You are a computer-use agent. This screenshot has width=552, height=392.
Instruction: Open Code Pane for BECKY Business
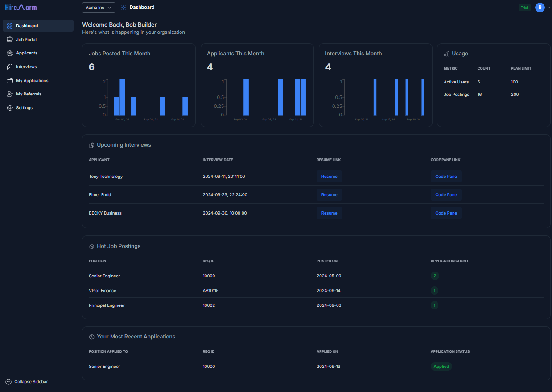pyautogui.click(x=446, y=213)
